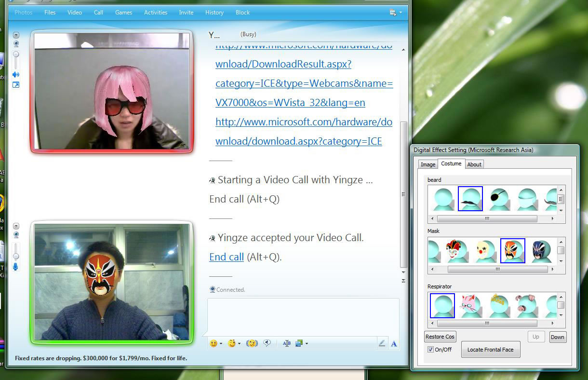
Task: Open the font settings AB icon
Action: click(x=287, y=343)
